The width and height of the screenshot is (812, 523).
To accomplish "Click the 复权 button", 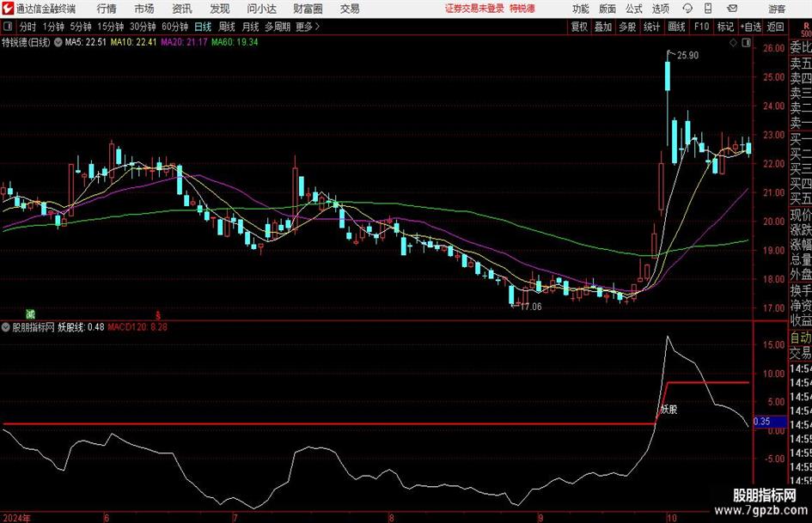I will (x=579, y=27).
